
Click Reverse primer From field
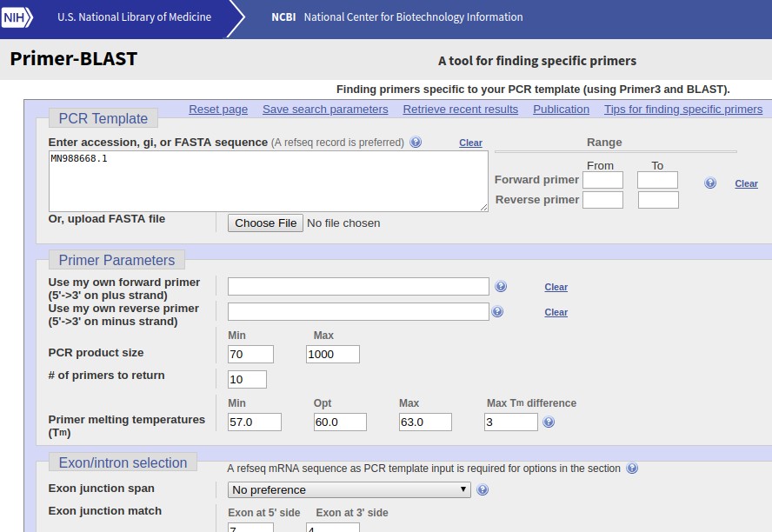point(602,200)
